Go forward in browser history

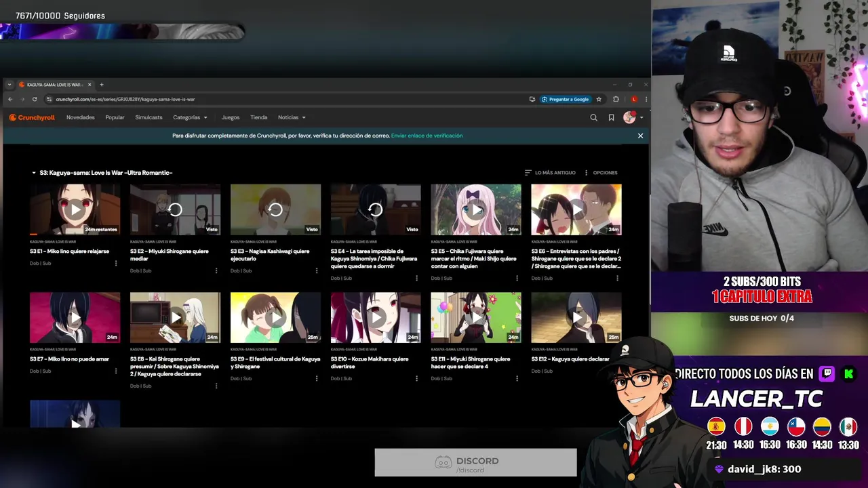coord(24,99)
